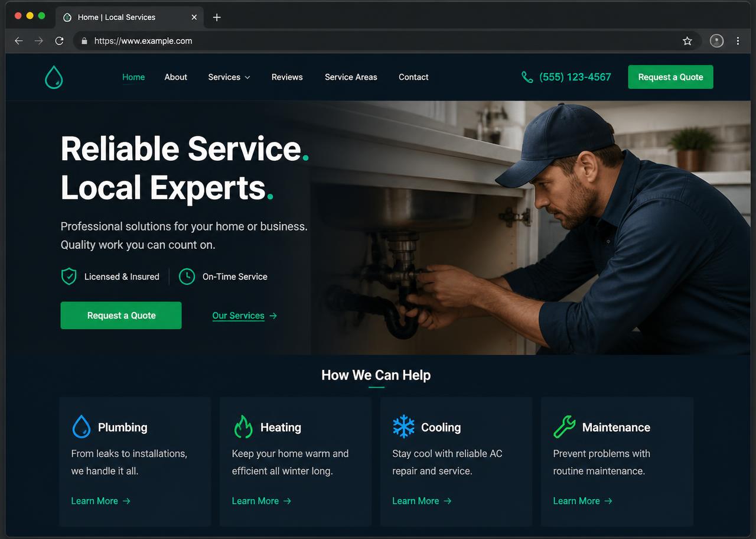Click hero Request a Quote button
Screen dimensions: 756x539
tap(121, 316)
